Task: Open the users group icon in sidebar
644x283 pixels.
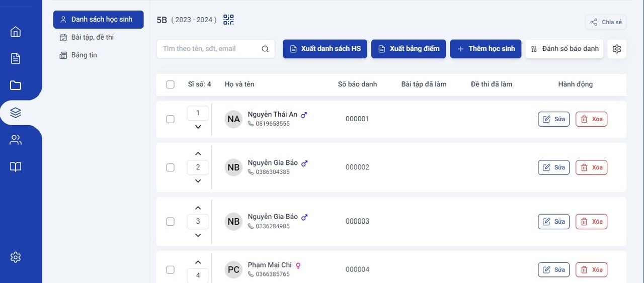Action: [16, 140]
